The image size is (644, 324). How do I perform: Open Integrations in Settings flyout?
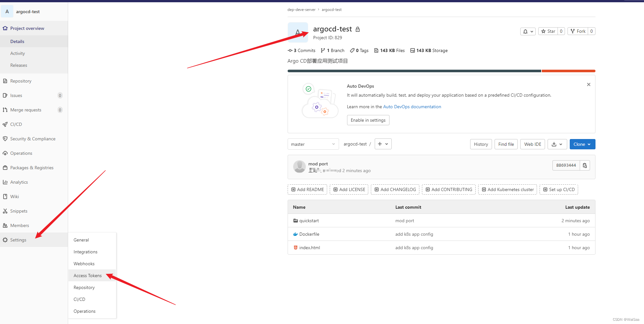click(92, 252)
